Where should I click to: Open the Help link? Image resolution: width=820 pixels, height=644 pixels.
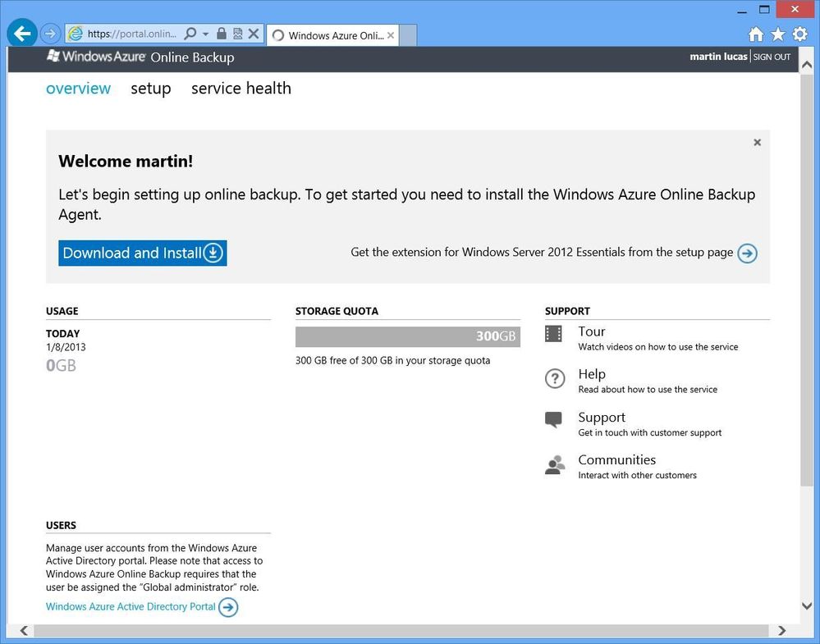592,374
